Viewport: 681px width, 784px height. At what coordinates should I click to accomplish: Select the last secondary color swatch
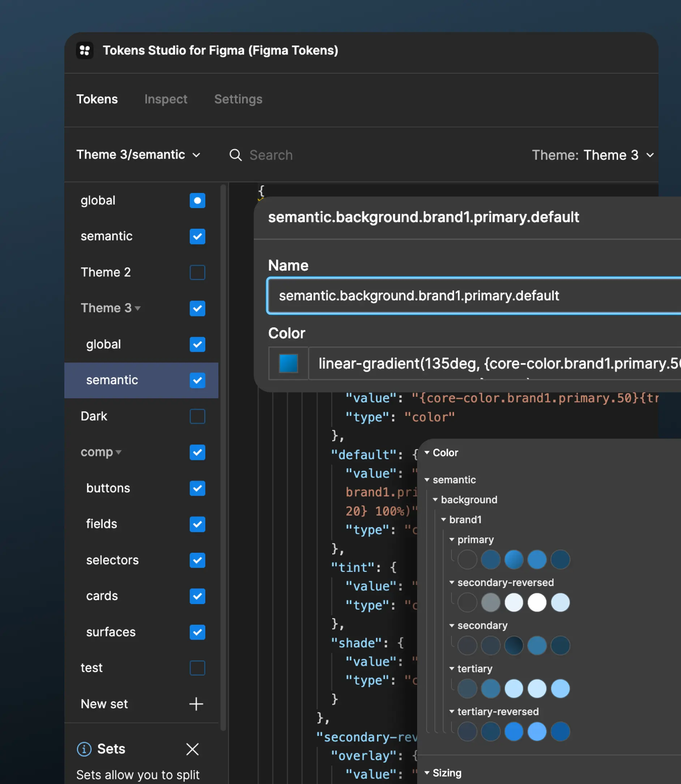tap(560, 645)
